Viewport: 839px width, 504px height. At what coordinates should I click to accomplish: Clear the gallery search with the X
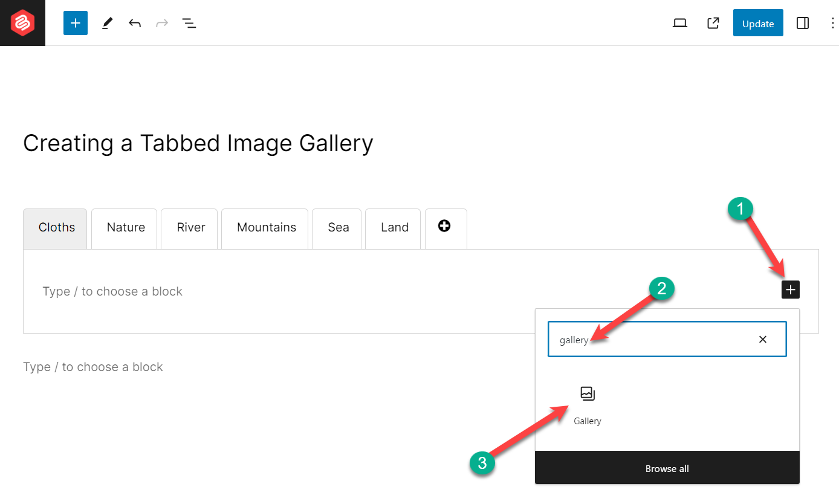tap(762, 339)
